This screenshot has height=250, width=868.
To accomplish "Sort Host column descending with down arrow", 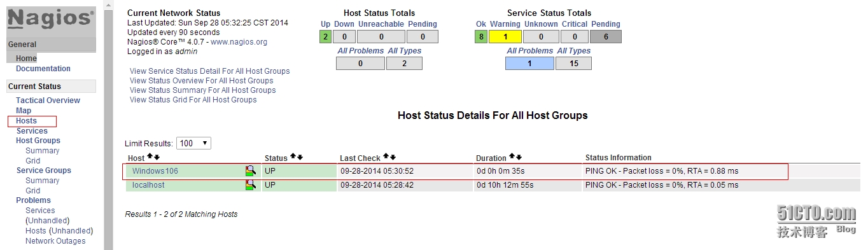I will click(x=157, y=156).
